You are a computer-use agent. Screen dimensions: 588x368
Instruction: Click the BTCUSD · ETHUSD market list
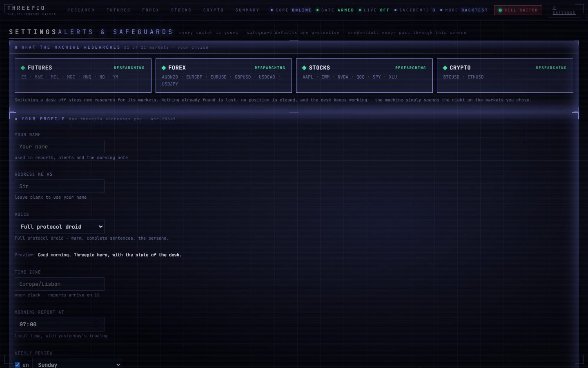[x=463, y=77]
